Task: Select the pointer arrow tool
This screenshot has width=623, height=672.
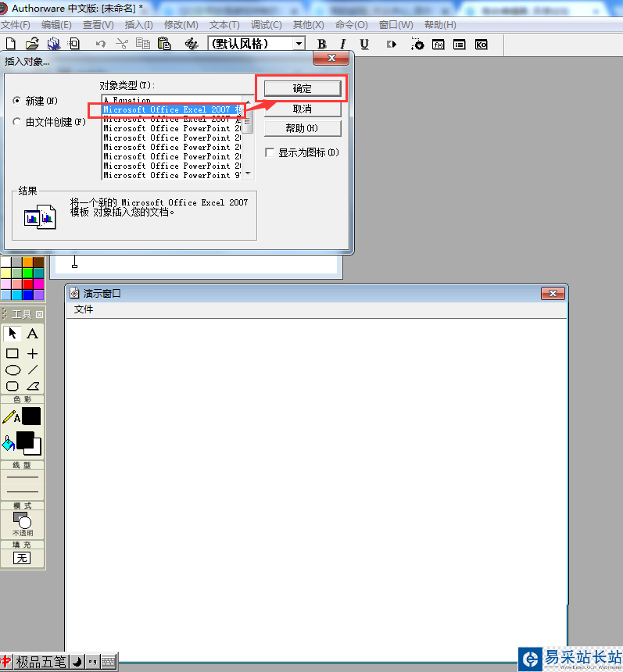Action: tap(13, 334)
